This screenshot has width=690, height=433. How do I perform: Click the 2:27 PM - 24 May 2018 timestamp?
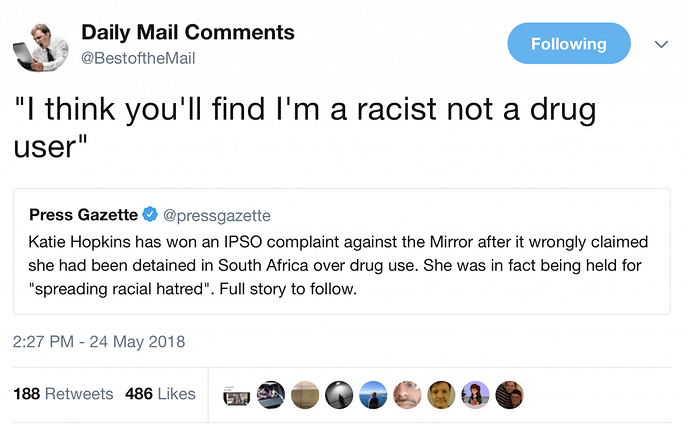pyautogui.click(x=99, y=342)
